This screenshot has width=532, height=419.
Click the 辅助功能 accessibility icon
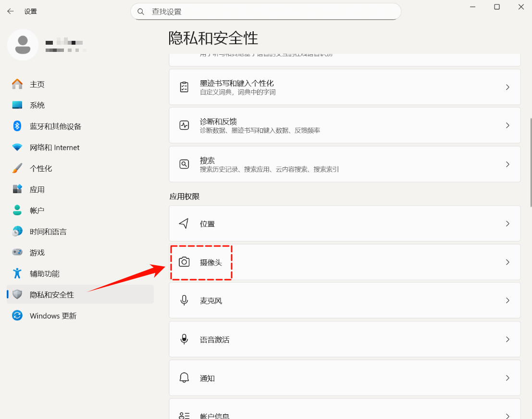[x=16, y=273]
